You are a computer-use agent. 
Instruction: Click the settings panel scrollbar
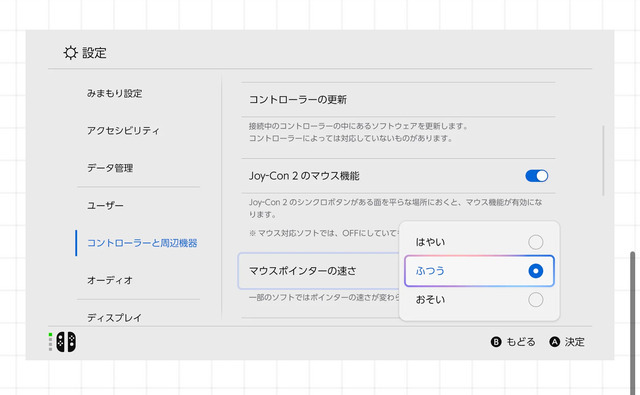[x=603, y=161]
